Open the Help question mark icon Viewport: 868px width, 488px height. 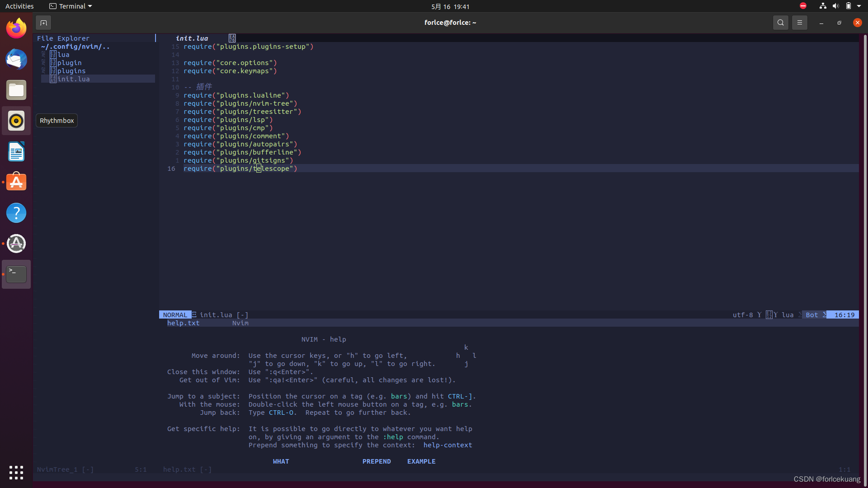point(16,213)
